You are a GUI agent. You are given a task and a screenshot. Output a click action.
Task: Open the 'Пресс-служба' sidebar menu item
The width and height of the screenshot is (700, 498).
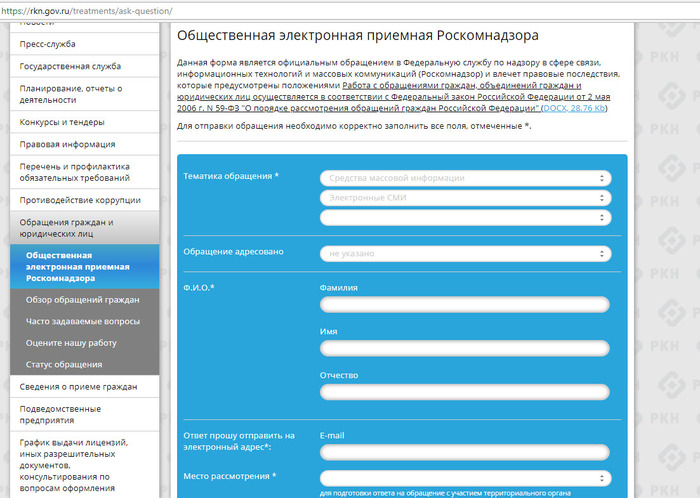[48, 44]
